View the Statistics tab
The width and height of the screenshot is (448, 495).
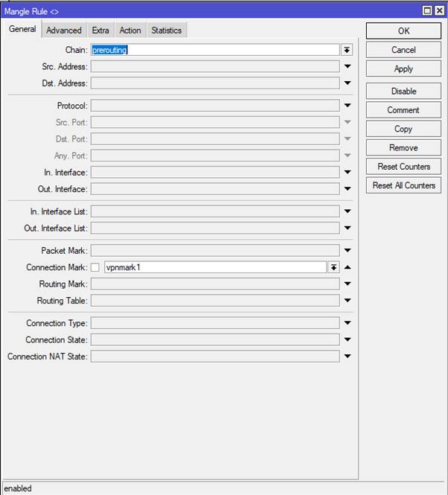[x=167, y=31]
